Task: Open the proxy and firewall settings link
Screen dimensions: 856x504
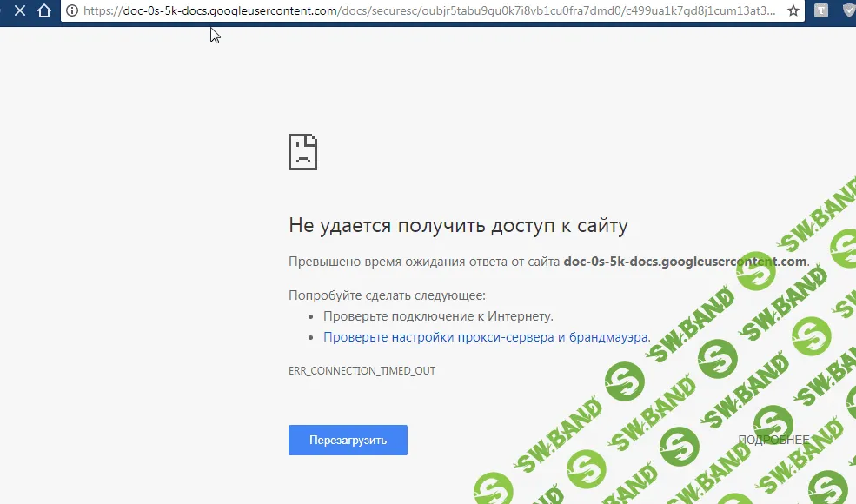Action: pos(487,336)
